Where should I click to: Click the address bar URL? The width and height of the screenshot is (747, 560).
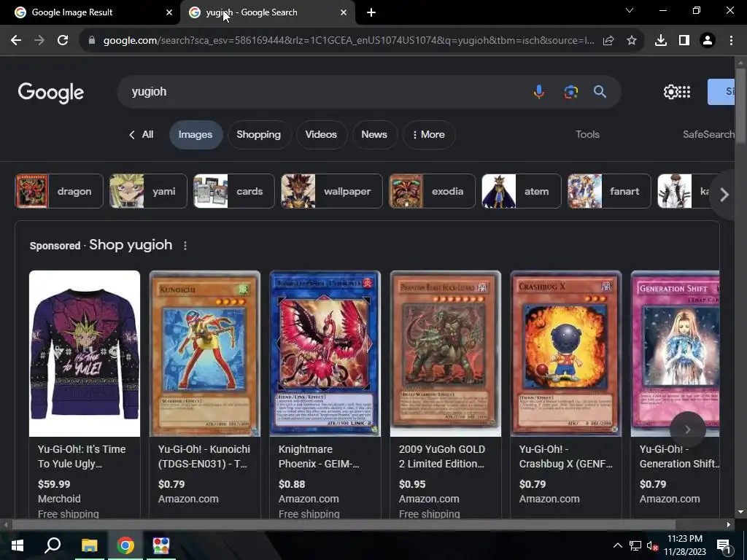[x=349, y=41]
